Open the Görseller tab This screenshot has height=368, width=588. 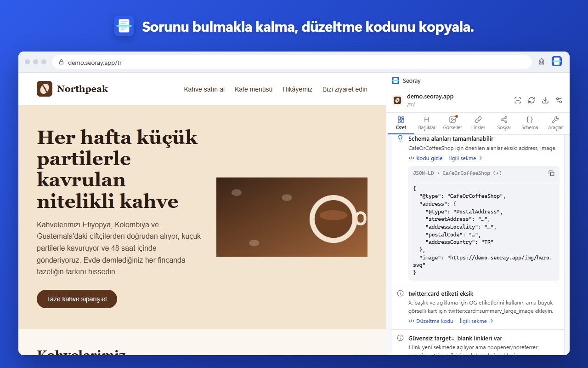(452, 123)
